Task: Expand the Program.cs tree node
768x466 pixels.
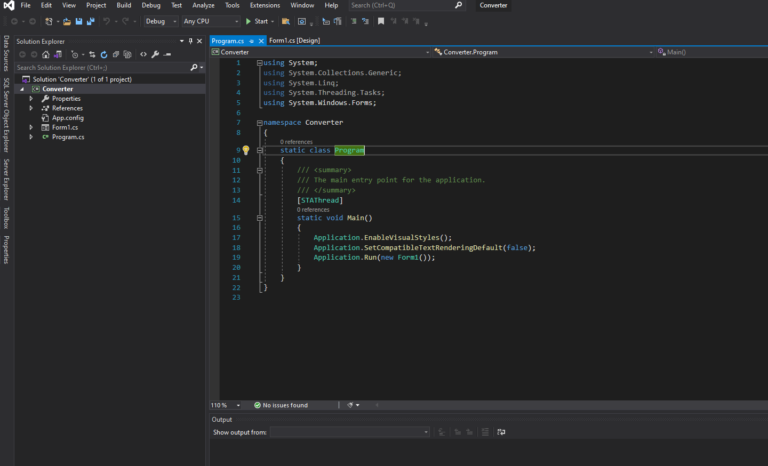Action: pos(31,137)
